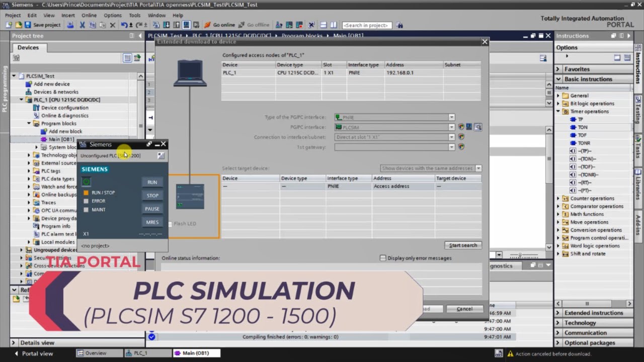Viewport: 644px width, 362px height.
Task: Click the Compile toolbar icon
Action: [156, 25]
